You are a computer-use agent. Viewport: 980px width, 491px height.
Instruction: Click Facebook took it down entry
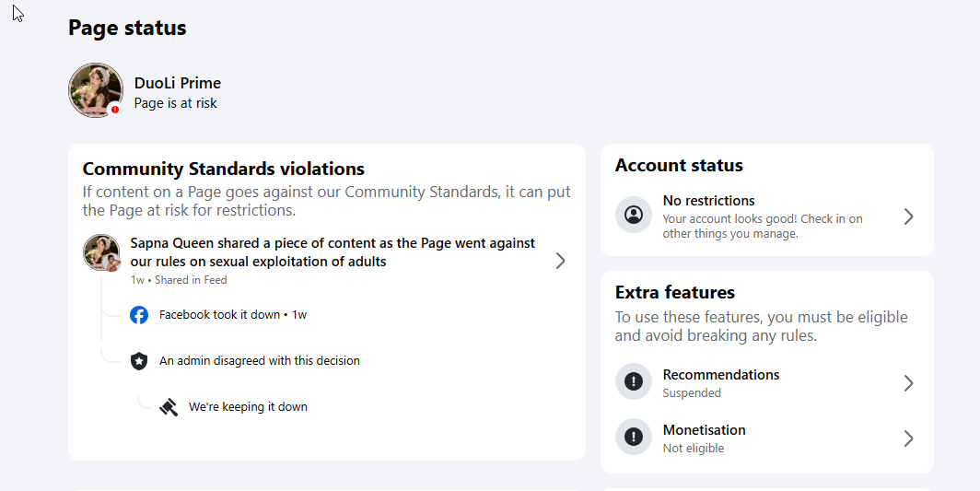[233, 315]
